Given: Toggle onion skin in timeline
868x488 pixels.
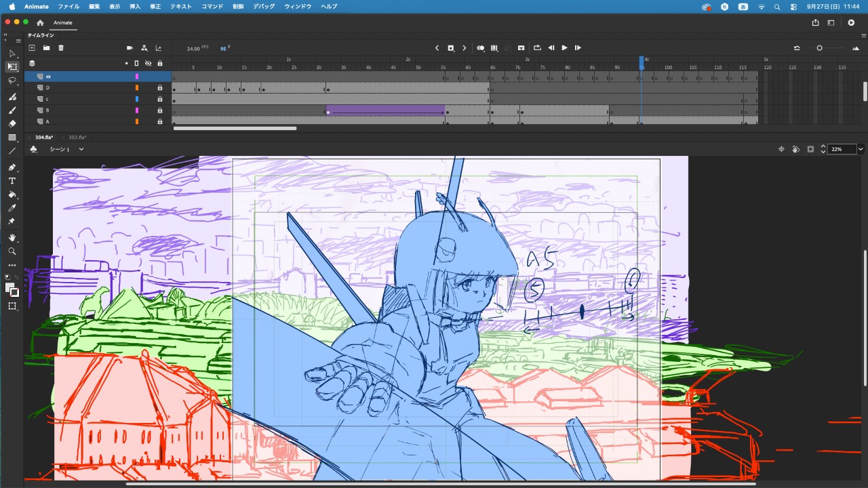Looking at the screenshot, I should [481, 48].
